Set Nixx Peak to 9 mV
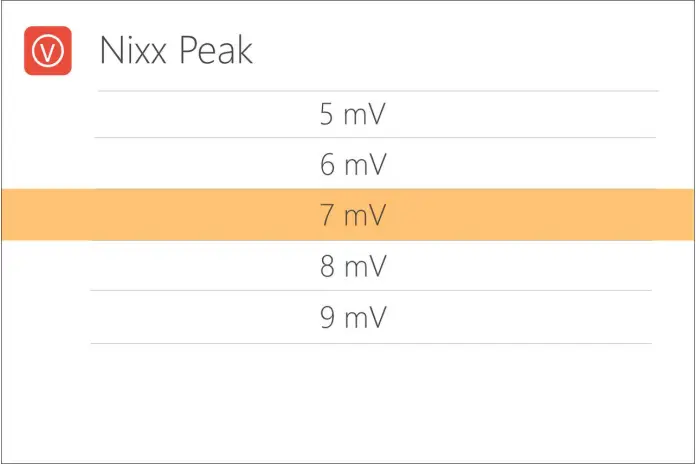Image resolution: width=696 pixels, height=465 pixels. pos(352,318)
